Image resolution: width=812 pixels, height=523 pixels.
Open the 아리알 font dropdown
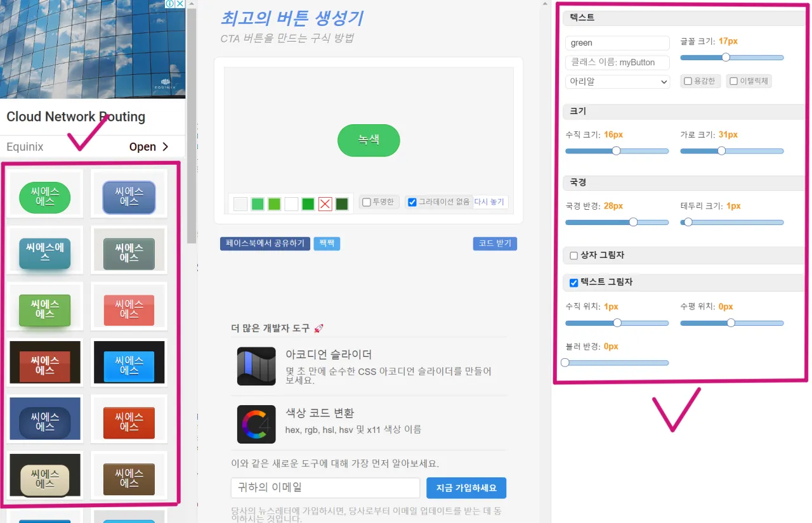coord(618,81)
